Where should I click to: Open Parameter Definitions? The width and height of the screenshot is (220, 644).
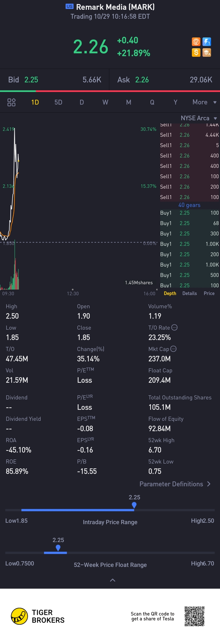click(175, 484)
